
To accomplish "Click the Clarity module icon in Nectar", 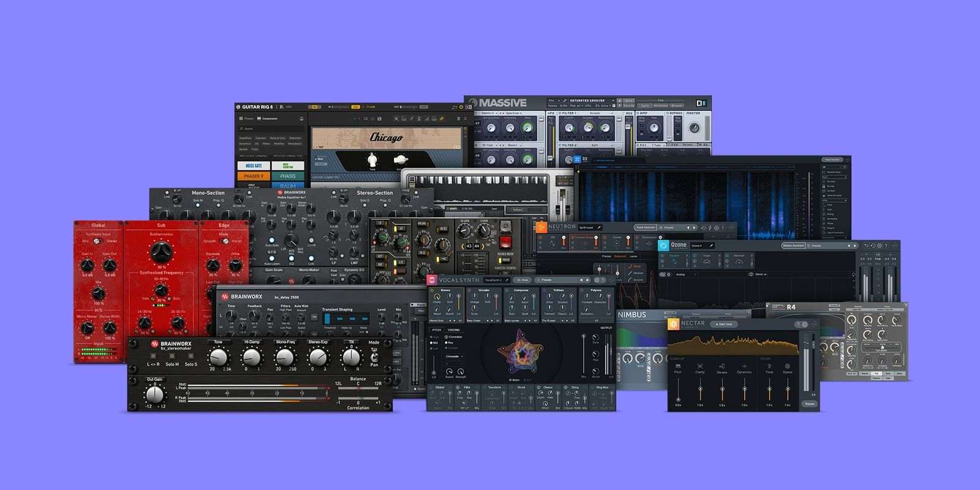I will click(x=700, y=366).
